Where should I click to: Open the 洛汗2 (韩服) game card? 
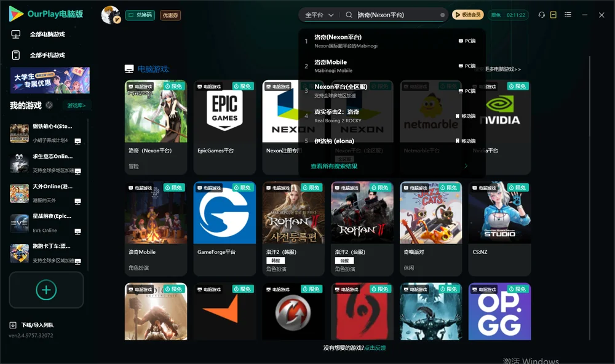(x=293, y=229)
